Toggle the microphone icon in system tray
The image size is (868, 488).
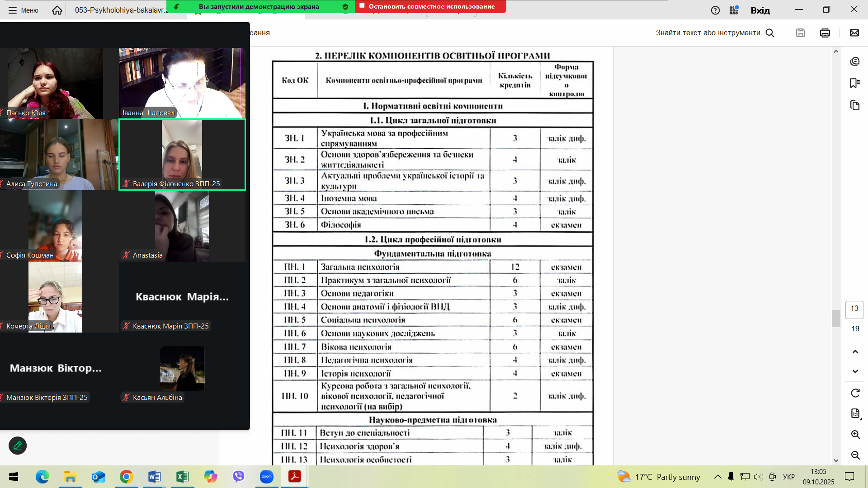point(731,477)
